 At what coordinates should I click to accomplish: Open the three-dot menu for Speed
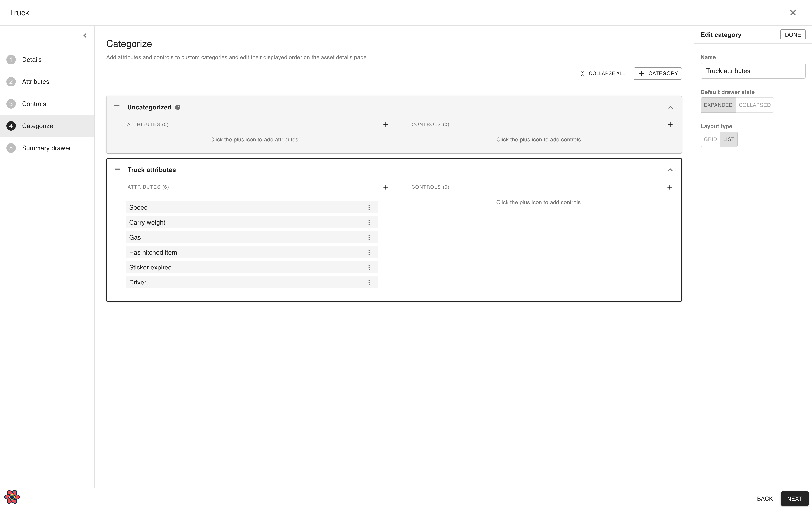tap(369, 207)
